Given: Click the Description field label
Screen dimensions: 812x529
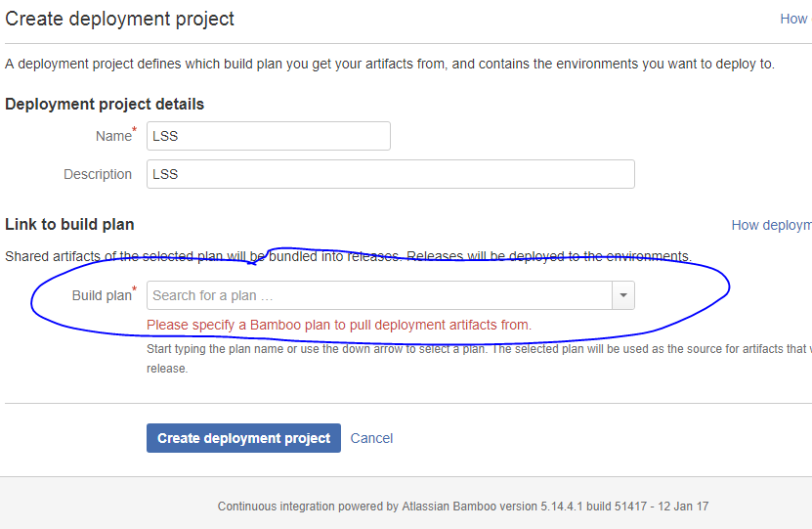Looking at the screenshot, I should tap(98, 174).
